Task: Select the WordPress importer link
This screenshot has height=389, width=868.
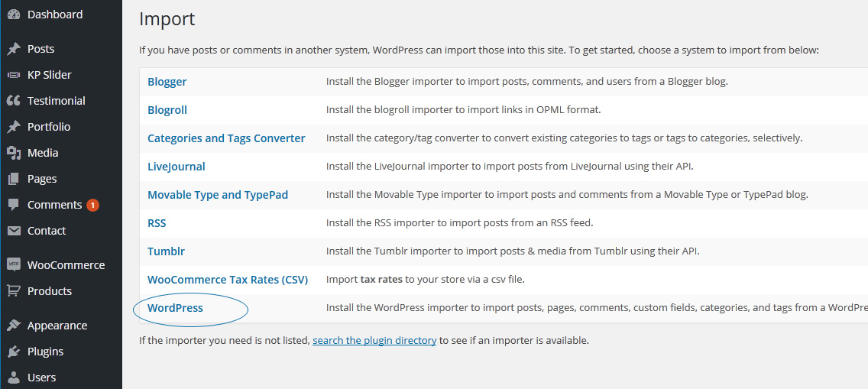Action: [175, 308]
